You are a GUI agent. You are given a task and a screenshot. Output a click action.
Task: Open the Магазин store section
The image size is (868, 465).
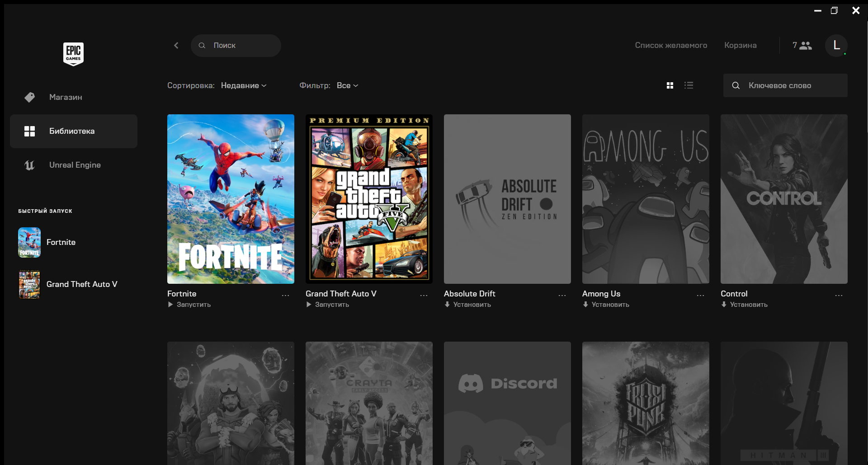click(66, 97)
